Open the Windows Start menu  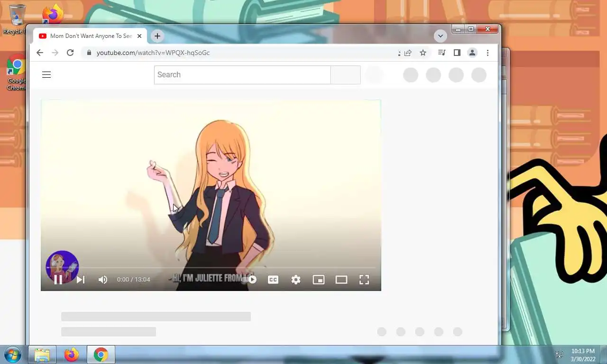pyautogui.click(x=13, y=355)
